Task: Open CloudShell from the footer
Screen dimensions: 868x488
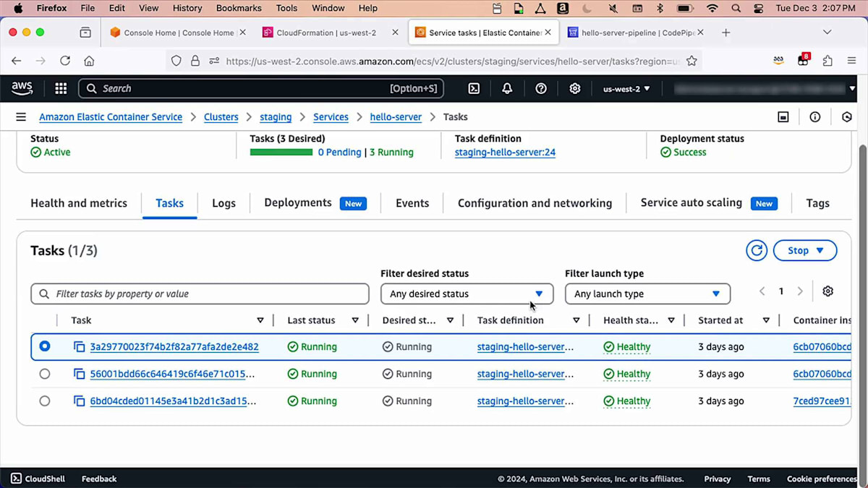Action: (x=38, y=479)
